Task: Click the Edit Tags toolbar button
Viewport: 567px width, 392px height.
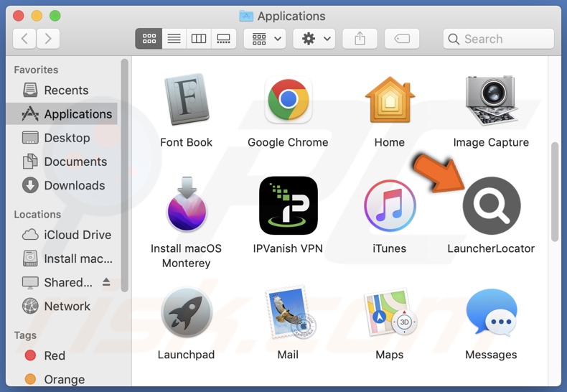Action: coord(402,38)
